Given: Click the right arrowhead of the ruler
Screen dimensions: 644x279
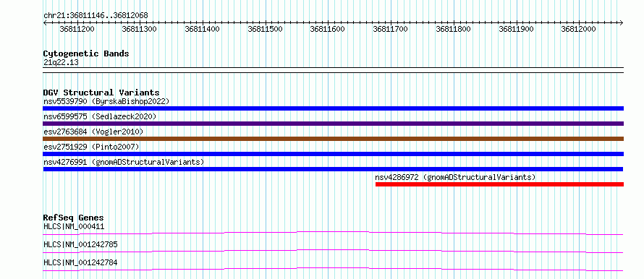Looking at the screenshot, I should [622, 23].
